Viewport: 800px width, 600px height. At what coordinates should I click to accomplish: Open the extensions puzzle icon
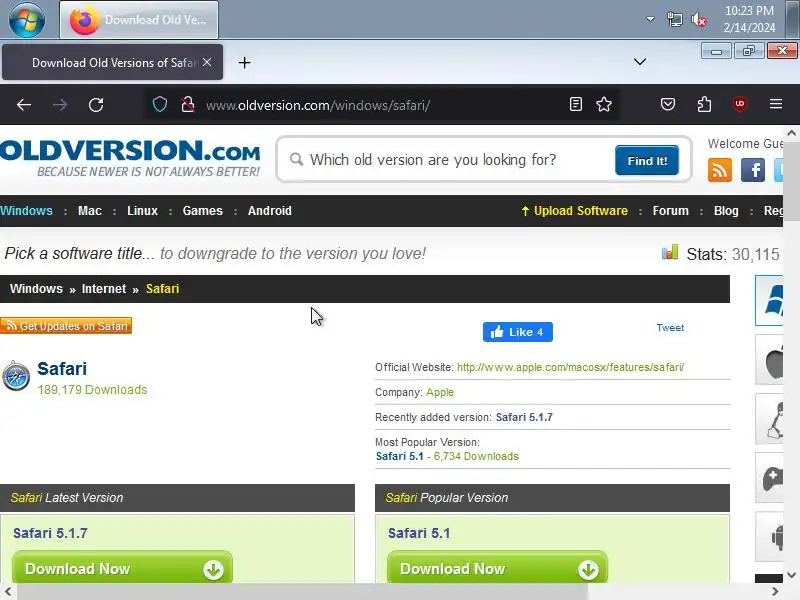pyautogui.click(x=704, y=105)
